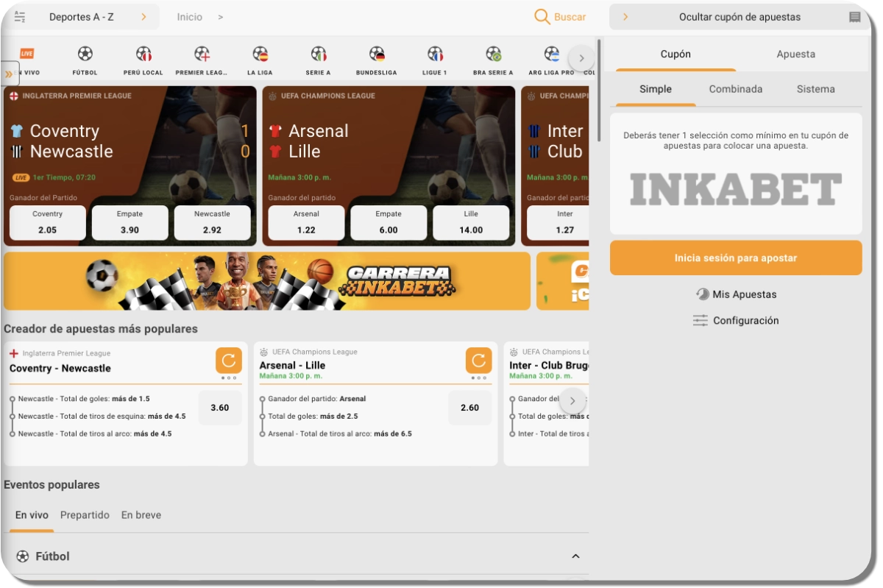Show En breve popular events
The width and height of the screenshot is (883, 588).
click(x=141, y=515)
